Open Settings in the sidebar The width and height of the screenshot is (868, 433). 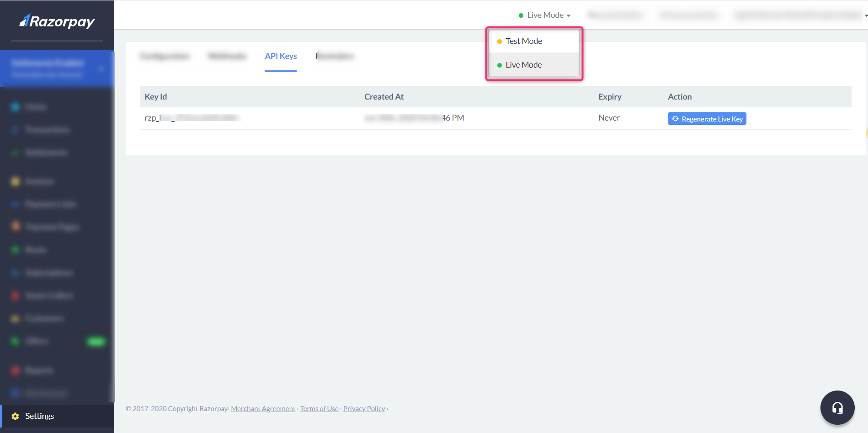[57, 416]
